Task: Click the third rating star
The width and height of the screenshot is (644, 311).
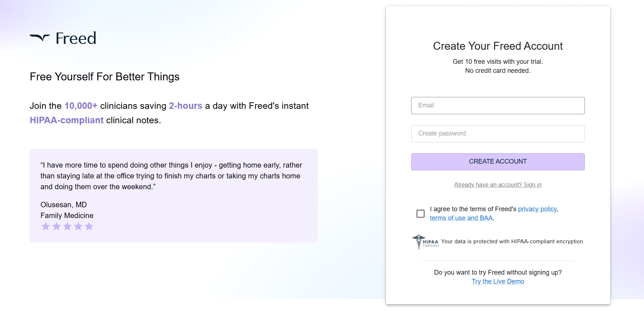Action: pyautogui.click(x=67, y=226)
